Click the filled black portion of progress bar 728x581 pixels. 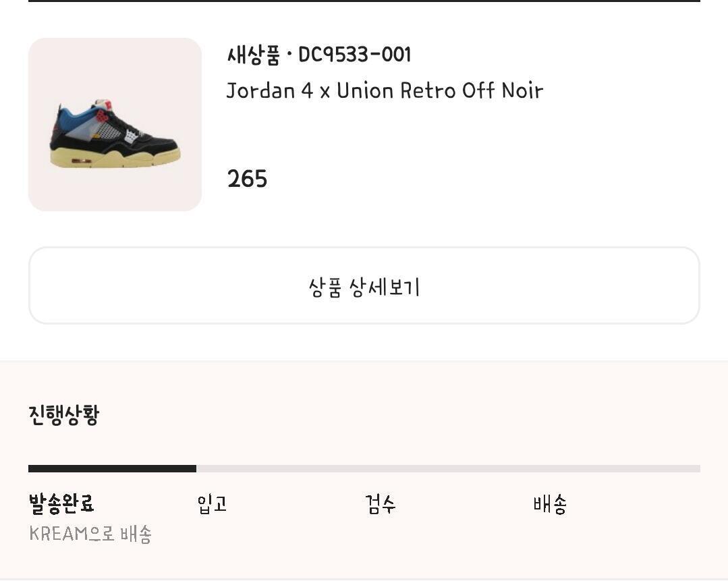click(112, 468)
